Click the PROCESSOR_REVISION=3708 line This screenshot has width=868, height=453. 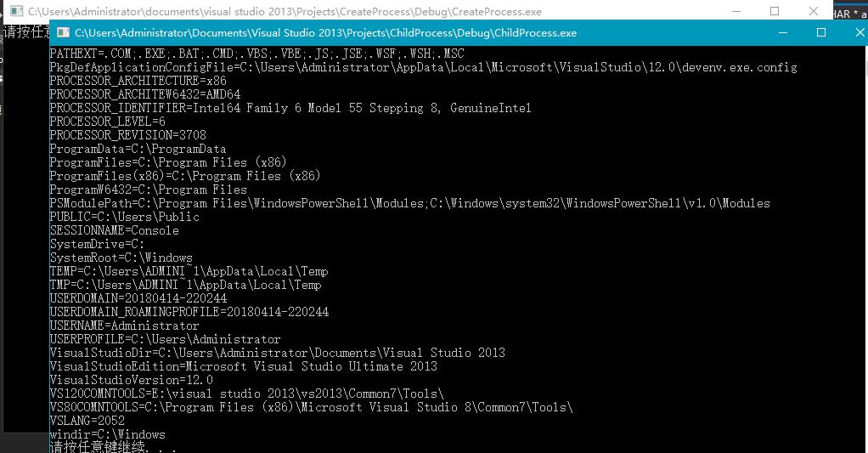coord(128,135)
